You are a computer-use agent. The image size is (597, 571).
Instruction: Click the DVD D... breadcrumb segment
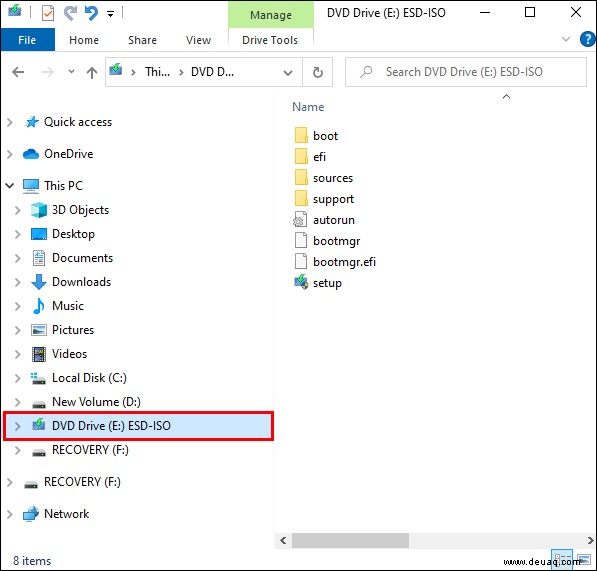(212, 72)
